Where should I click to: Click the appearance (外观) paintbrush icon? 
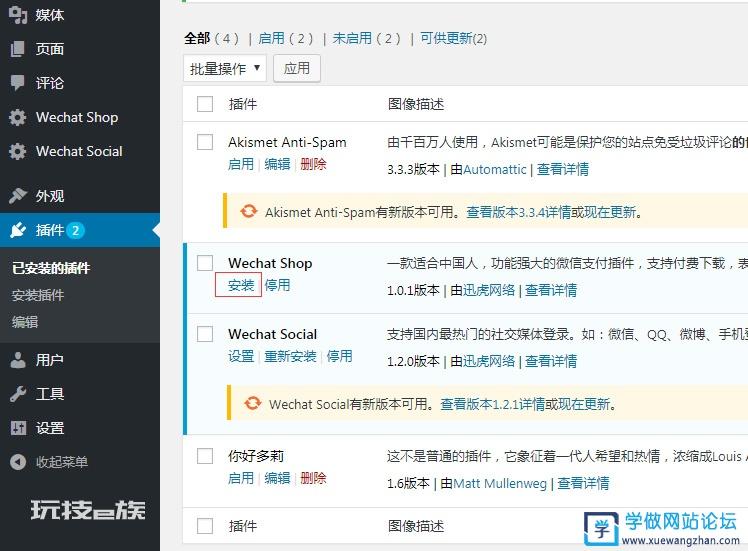coord(18,196)
